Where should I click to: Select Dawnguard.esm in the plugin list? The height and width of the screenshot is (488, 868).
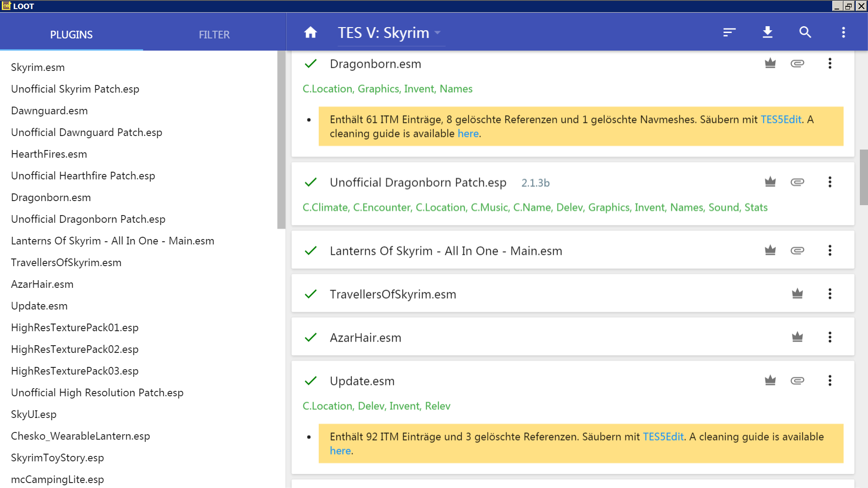(x=49, y=111)
